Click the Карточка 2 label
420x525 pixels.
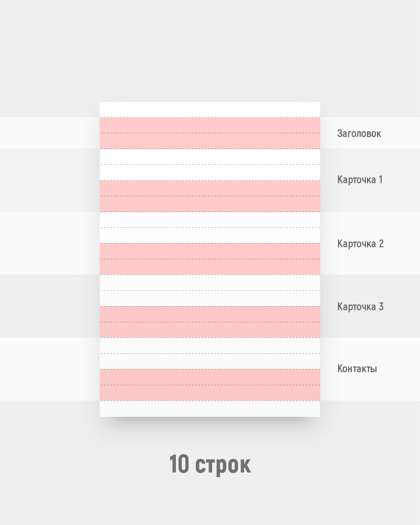tap(361, 244)
